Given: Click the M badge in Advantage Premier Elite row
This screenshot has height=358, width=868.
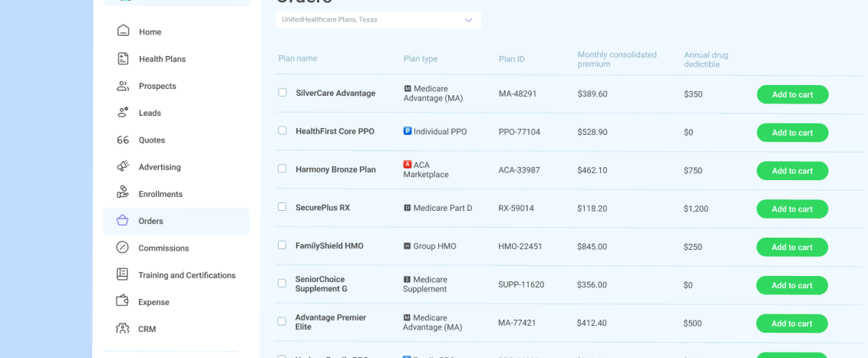Looking at the screenshot, I should tap(407, 317).
